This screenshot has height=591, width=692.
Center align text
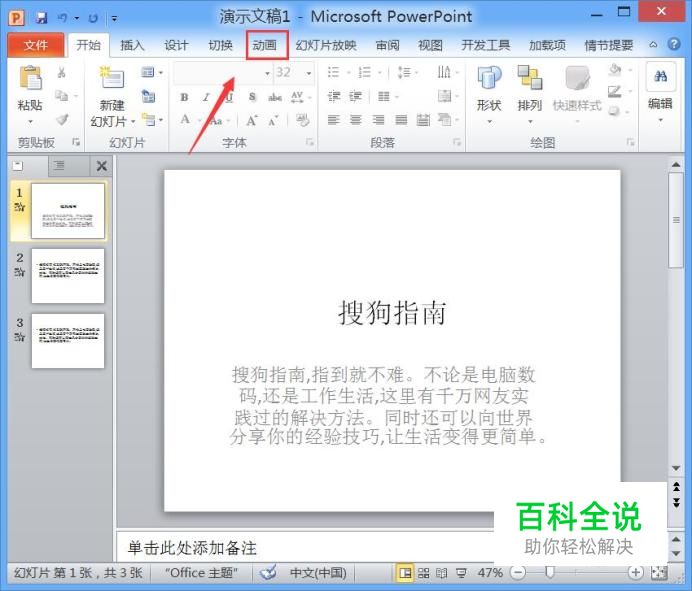(356, 119)
